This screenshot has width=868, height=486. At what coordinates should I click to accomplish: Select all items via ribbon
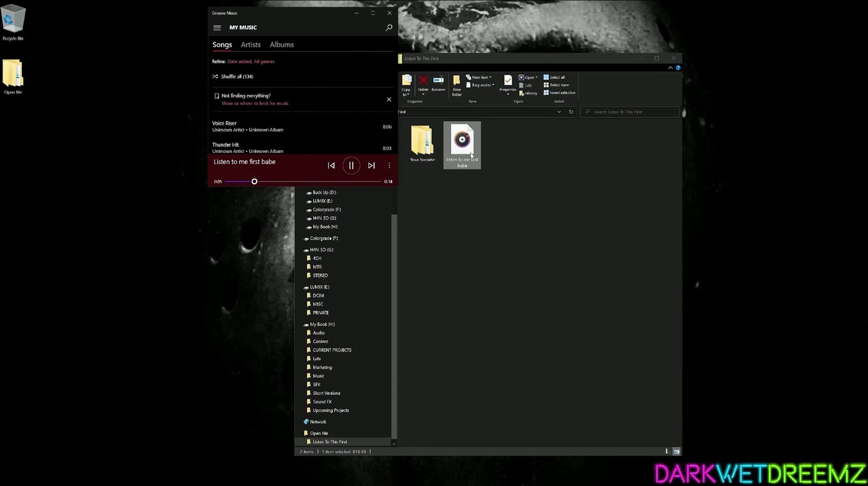tap(554, 77)
